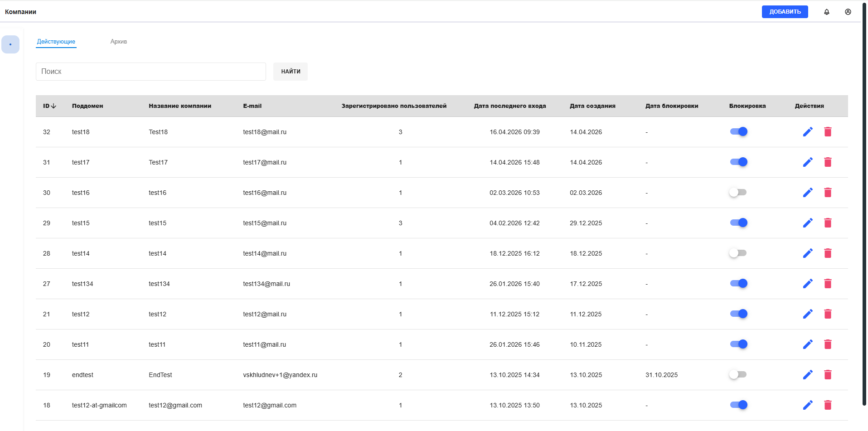The height and width of the screenshot is (431, 868).
Task: Click the E-mail column header
Action: pos(252,106)
